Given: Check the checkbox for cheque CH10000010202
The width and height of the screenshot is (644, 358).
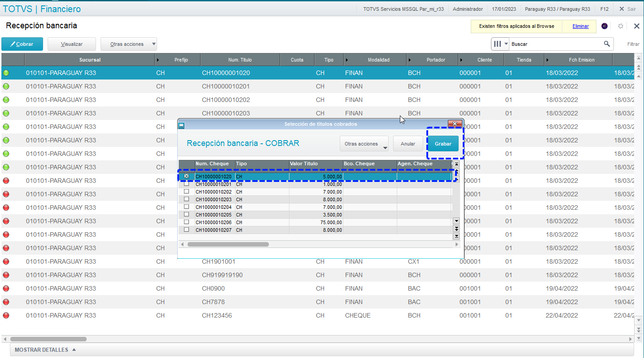Looking at the screenshot, I should (186, 192).
